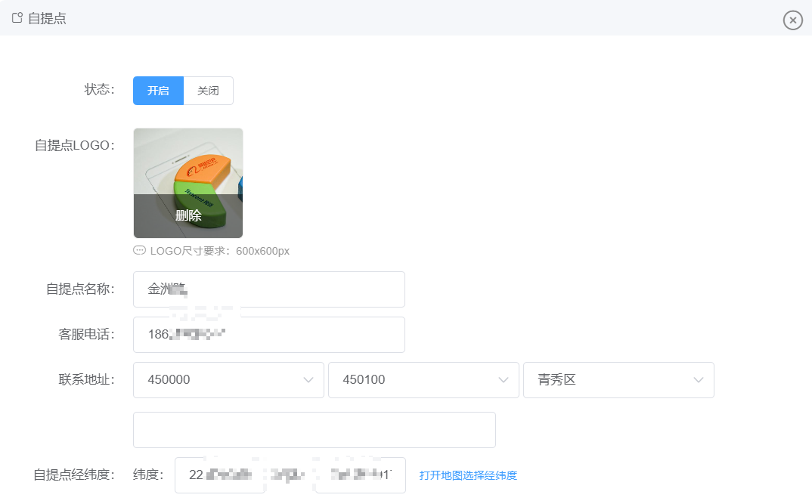Open the 450100 city dropdown
This screenshot has width=812, height=504.
coord(423,380)
